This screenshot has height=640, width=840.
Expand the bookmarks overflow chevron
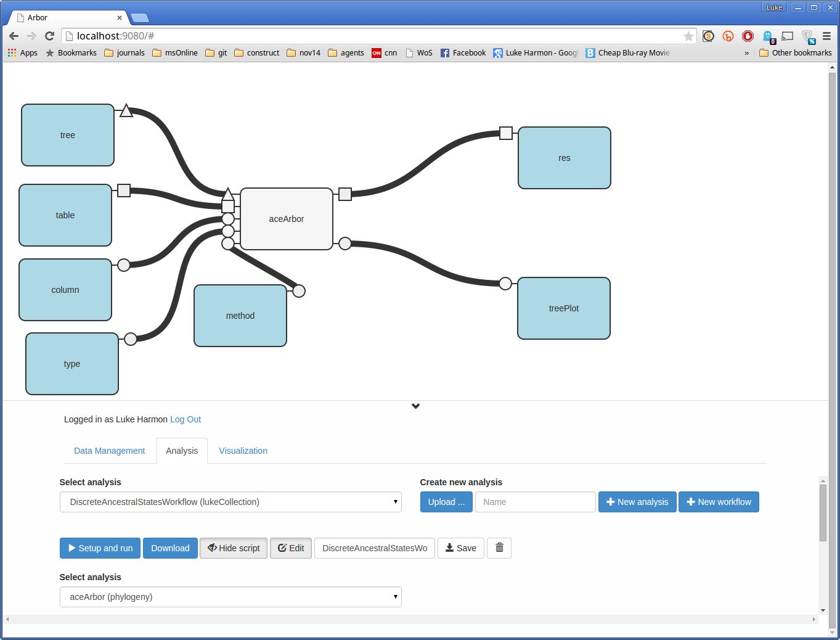(747, 53)
